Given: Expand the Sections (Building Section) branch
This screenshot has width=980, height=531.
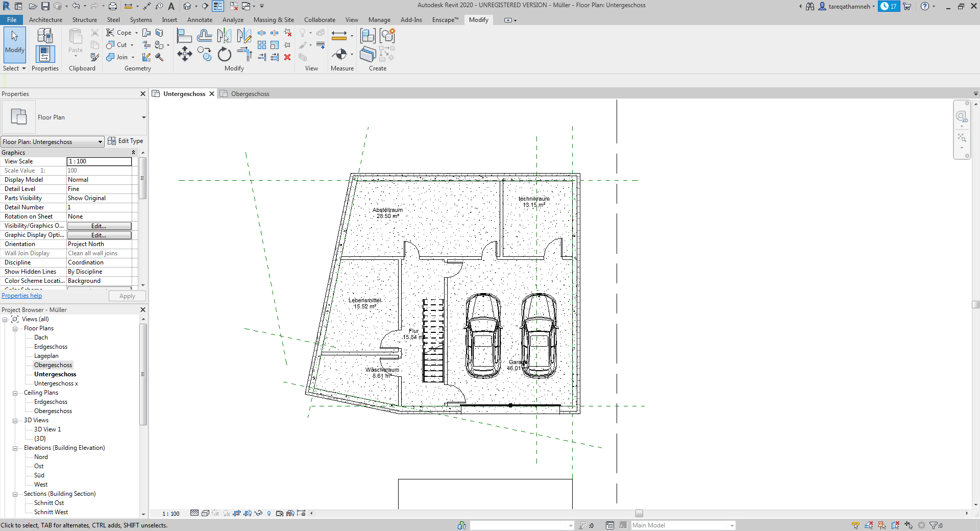Looking at the screenshot, I should tap(16, 494).
